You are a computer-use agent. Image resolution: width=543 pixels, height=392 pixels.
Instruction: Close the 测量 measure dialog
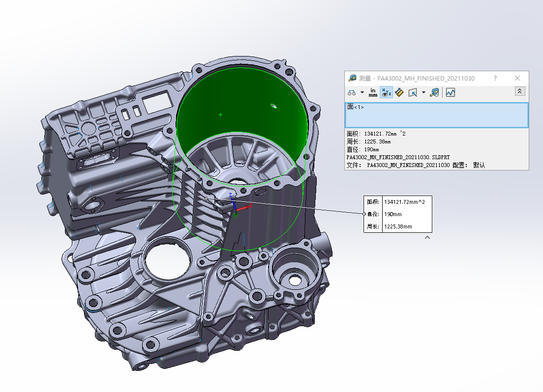(517, 78)
